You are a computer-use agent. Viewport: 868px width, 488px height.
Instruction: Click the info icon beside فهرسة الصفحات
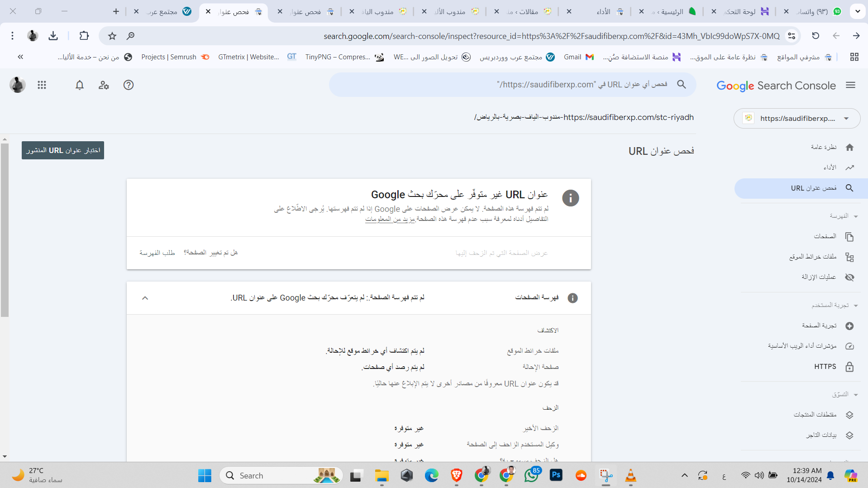click(572, 298)
